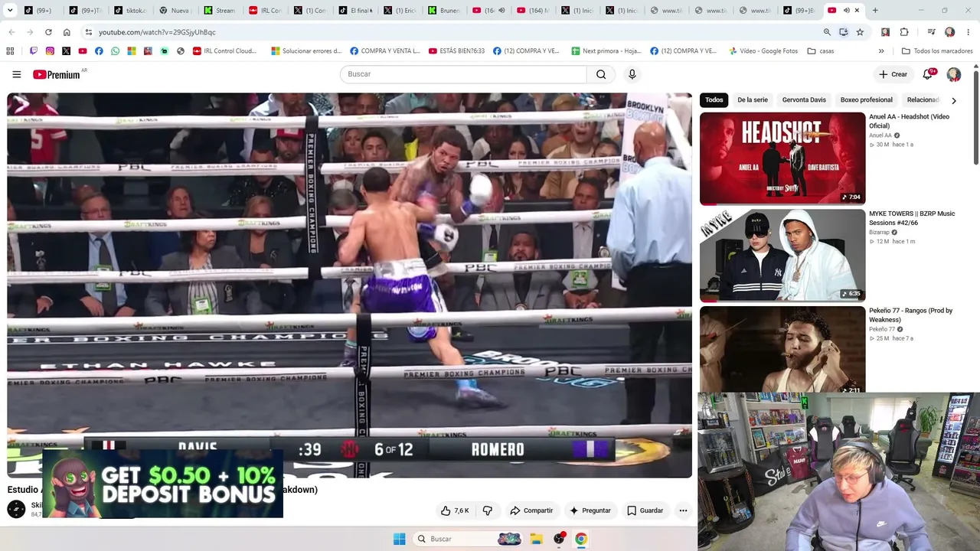Click the boxing video player
Image resolution: width=980 pixels, height=551 pixels.
click(x=350, y=285)
